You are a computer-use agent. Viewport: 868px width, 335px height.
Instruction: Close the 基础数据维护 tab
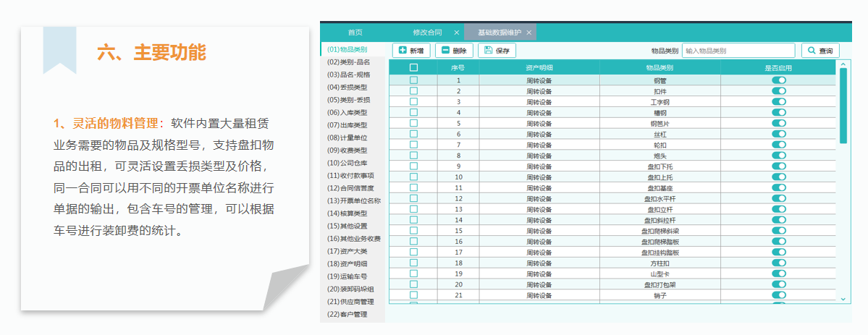[x=528, y=33]
